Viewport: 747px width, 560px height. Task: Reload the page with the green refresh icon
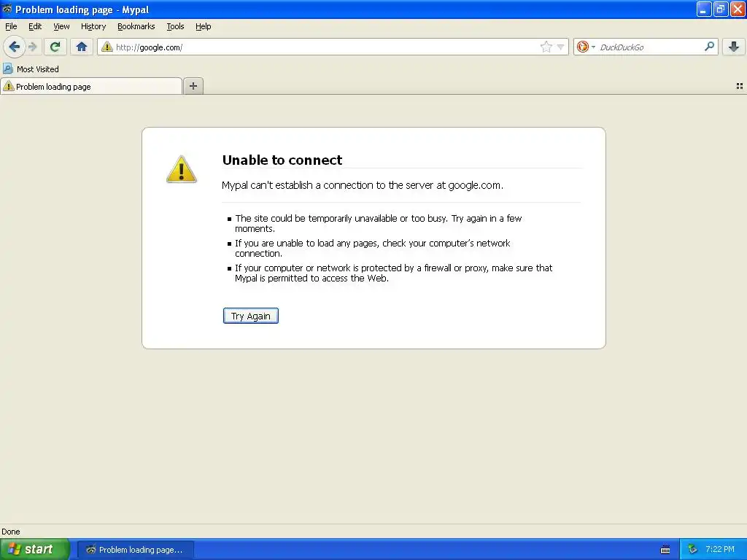point(55,47)
